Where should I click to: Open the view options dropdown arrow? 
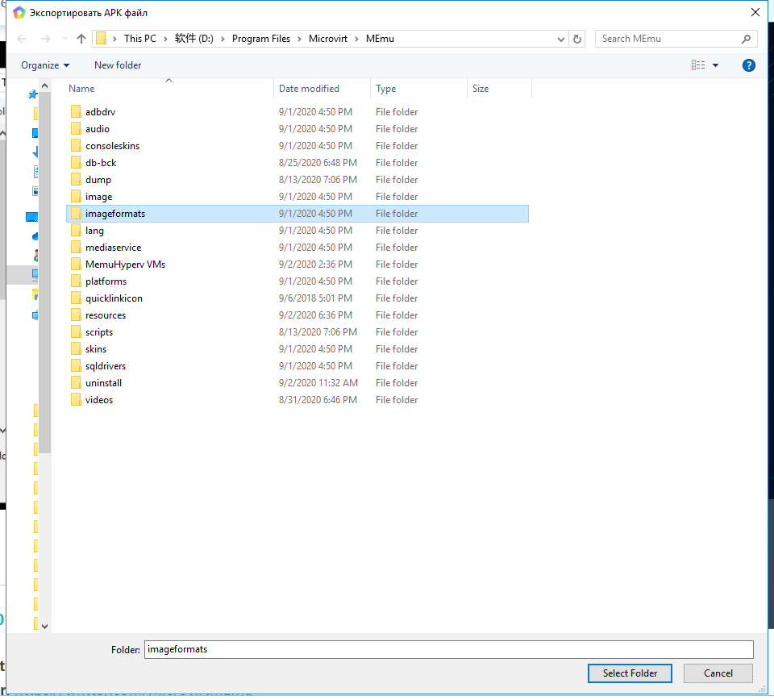pos(715,65)
